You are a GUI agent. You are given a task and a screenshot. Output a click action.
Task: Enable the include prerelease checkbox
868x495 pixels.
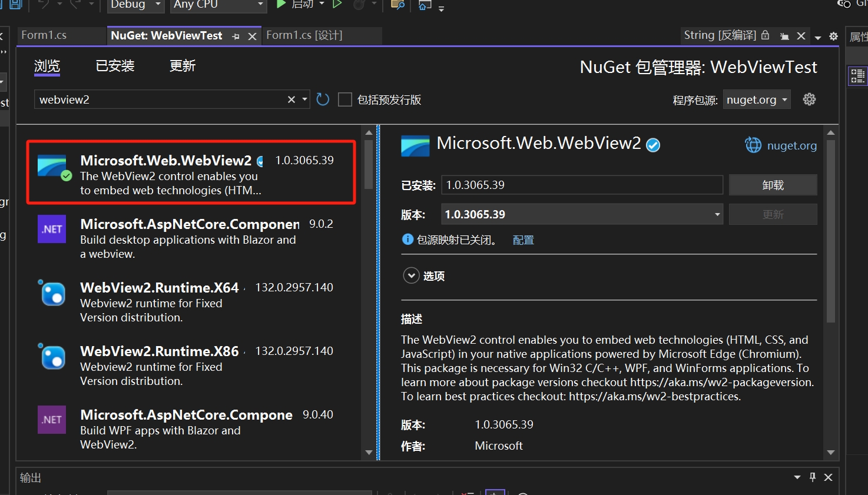coord(345,99)
